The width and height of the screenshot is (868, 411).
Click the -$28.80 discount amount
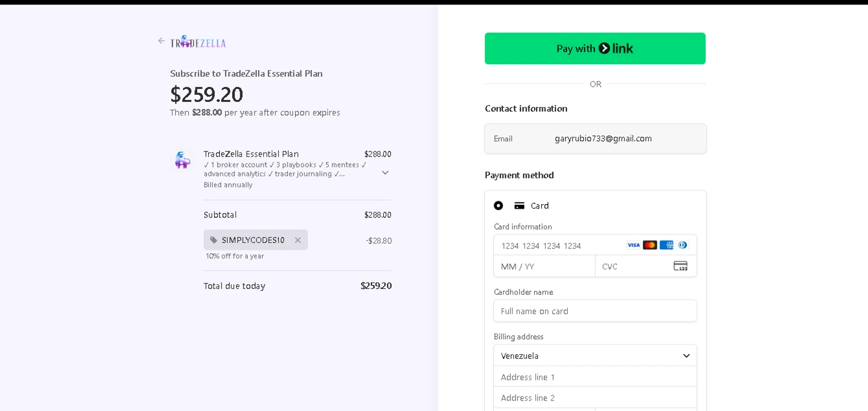click(x=378, y=240)
